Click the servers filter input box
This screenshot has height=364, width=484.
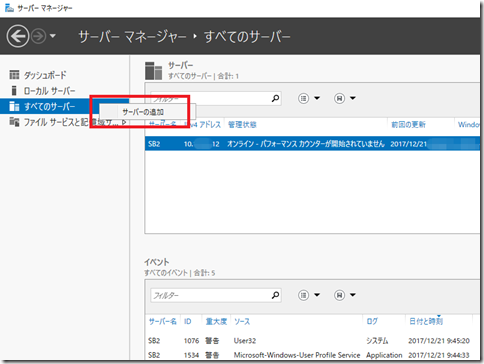tap(216, 98)
